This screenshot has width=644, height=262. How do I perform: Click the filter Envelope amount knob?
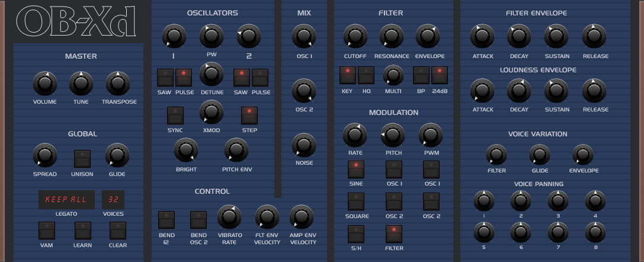pyautogui.click(x=428, y=36)
